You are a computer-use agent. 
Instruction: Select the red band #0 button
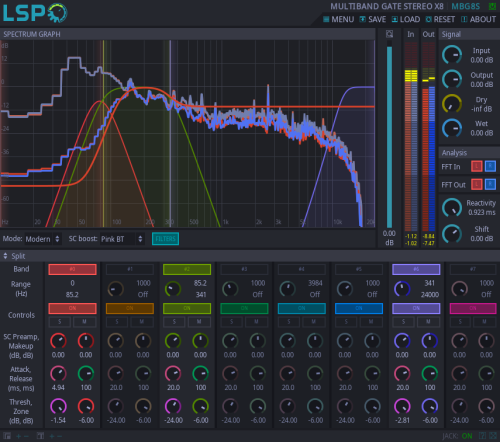pyautogui.click(x=72, y=269)
